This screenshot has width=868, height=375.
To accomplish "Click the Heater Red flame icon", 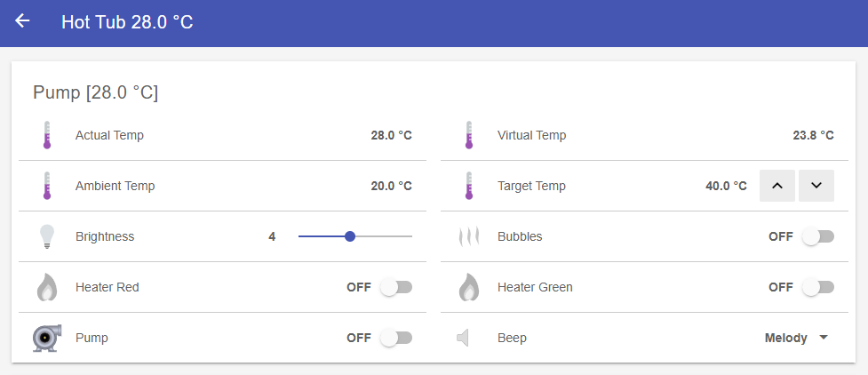I will [46, 288].
